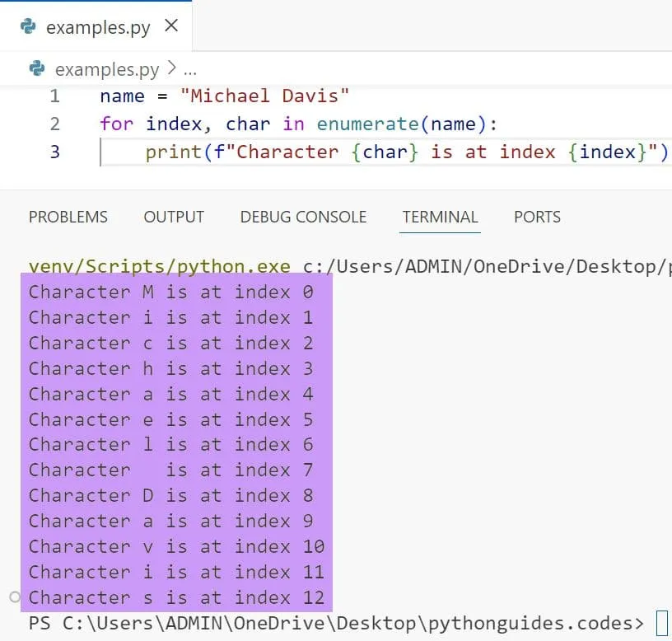The height and width of the screenshot is (641, 672).
Task: Select the TERMINAL panel tab
Action: tap(440, 217)
